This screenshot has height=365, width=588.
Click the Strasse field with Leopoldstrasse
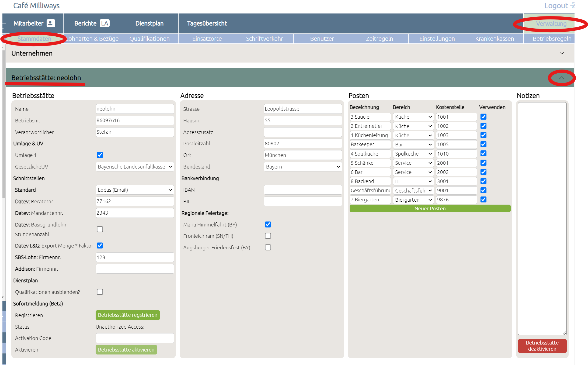(303, 109)
